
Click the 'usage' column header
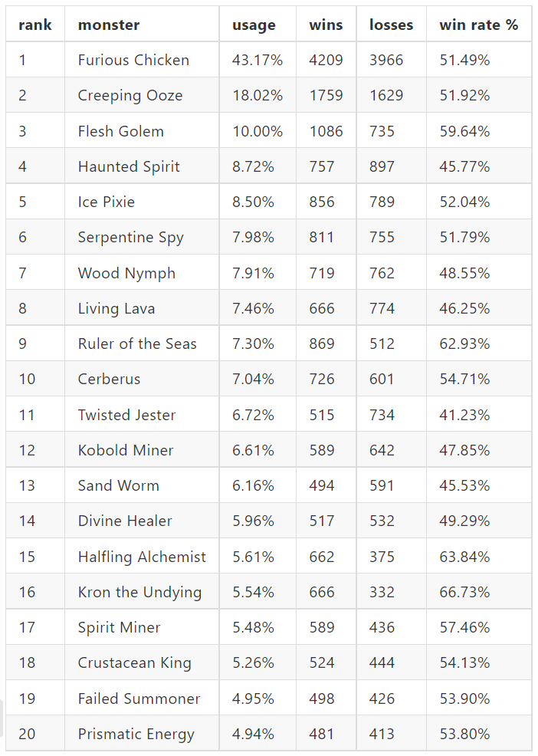254,25
